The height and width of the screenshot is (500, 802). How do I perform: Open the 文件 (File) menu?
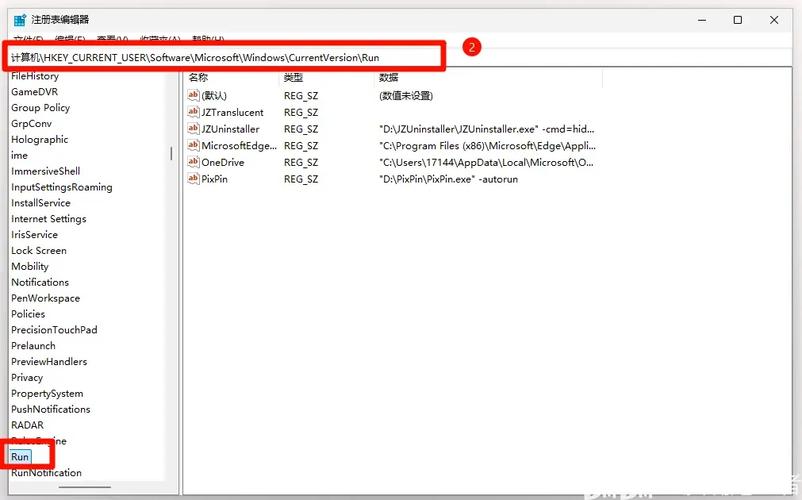pos(27,40)
